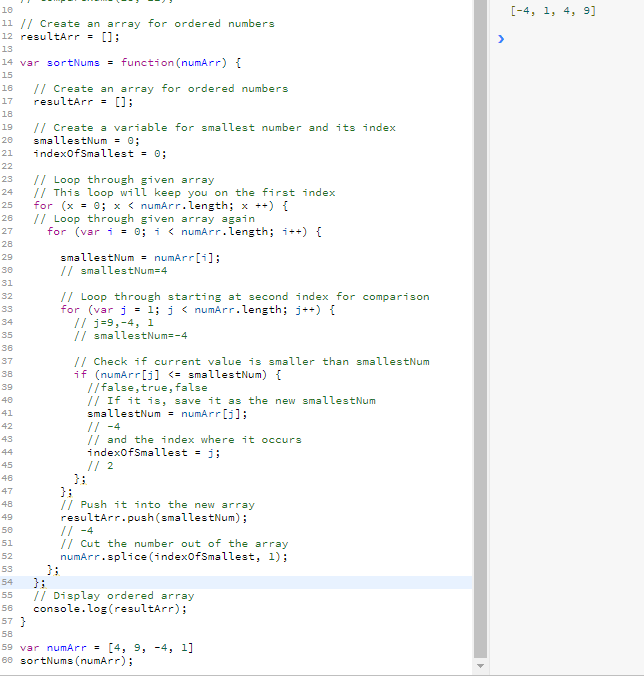The image size is (644, 676).
Task: Click comment '// Check if current value is smaller than smallestNum'
Action: click(x=252, y=361)
